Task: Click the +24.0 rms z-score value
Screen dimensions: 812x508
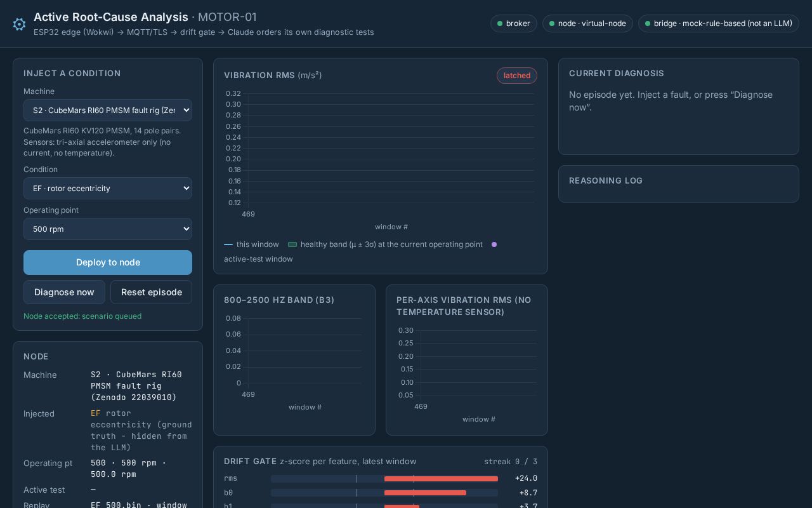Action: click(x=526, y=479)
